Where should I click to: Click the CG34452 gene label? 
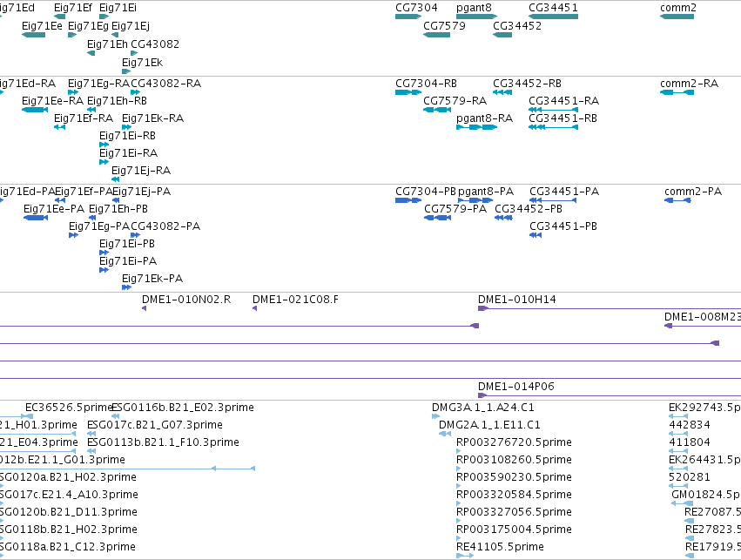click(517, 26)
